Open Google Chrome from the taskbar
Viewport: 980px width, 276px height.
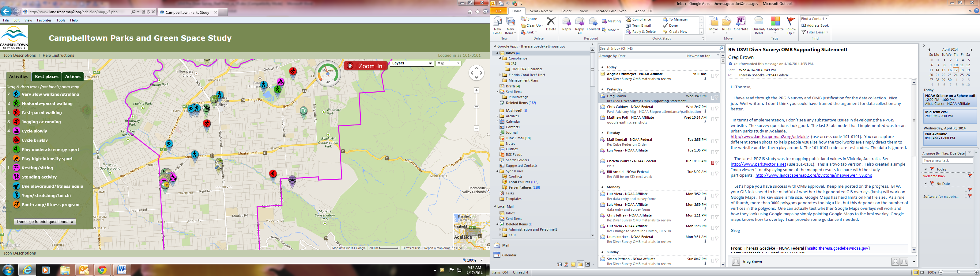(102, 270)
